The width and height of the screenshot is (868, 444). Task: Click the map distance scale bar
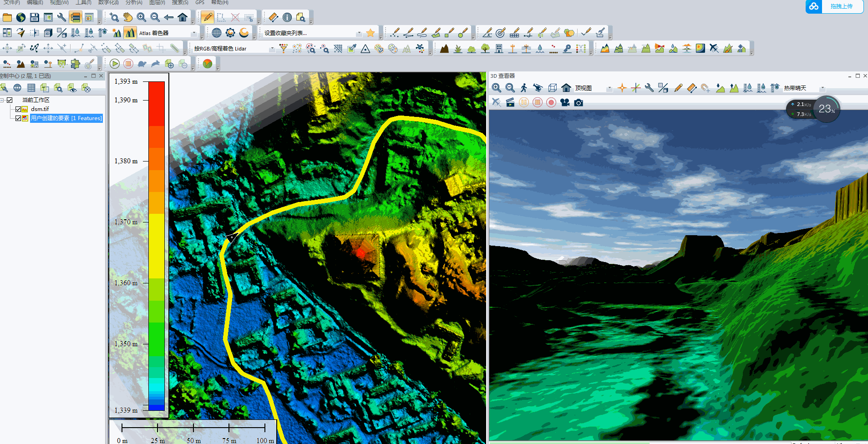193,428
